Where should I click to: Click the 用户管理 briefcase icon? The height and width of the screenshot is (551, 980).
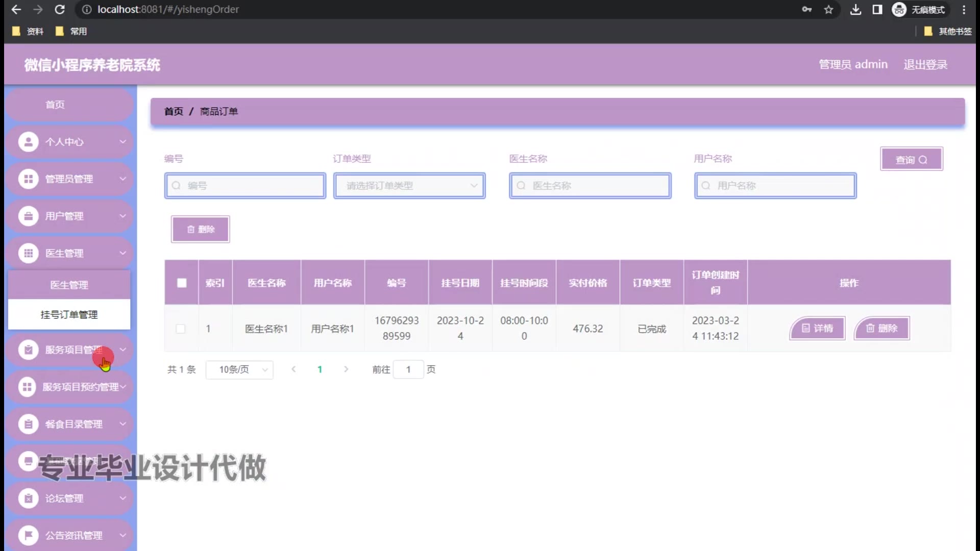(29, 216)
